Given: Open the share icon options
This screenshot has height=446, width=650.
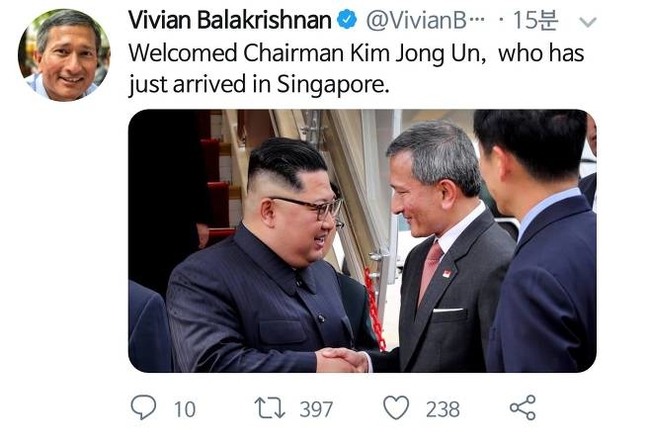Looking at the screenshot, I should pyautogui.click(x=523, y=407).
